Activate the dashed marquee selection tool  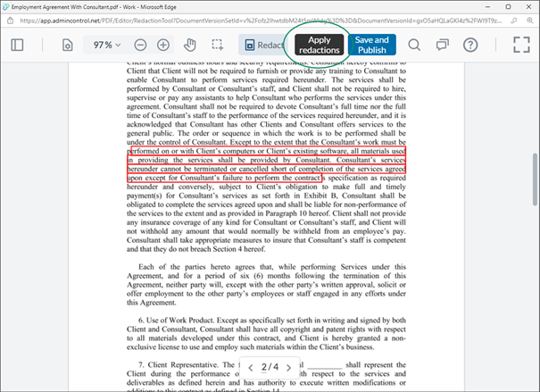(x=217, y=45)
